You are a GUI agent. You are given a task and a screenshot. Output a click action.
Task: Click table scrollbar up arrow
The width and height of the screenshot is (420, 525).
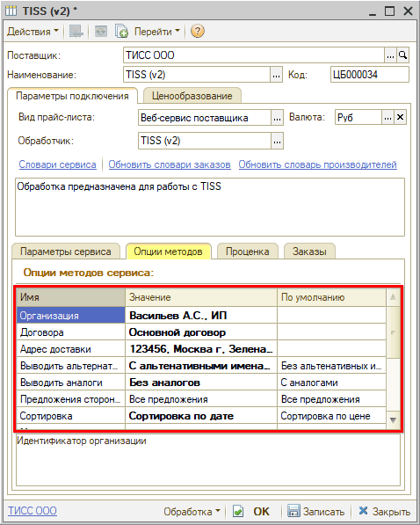tap(393, 297)
